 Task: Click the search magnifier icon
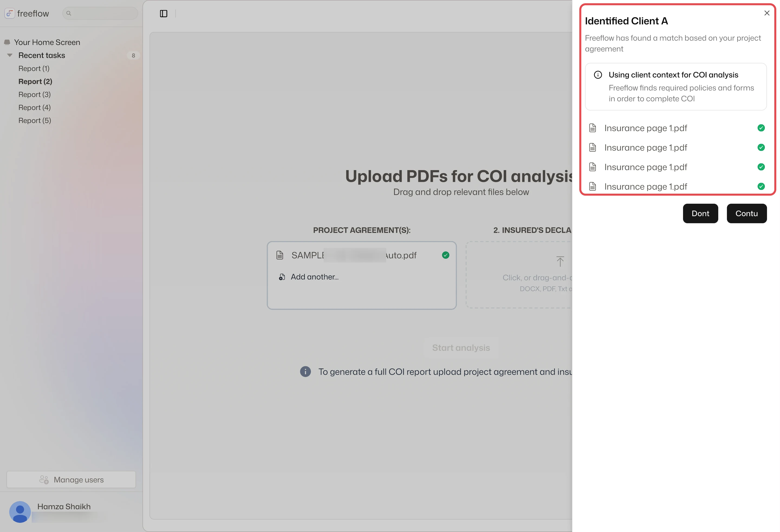pyautogui.click(x=69, y=14)
